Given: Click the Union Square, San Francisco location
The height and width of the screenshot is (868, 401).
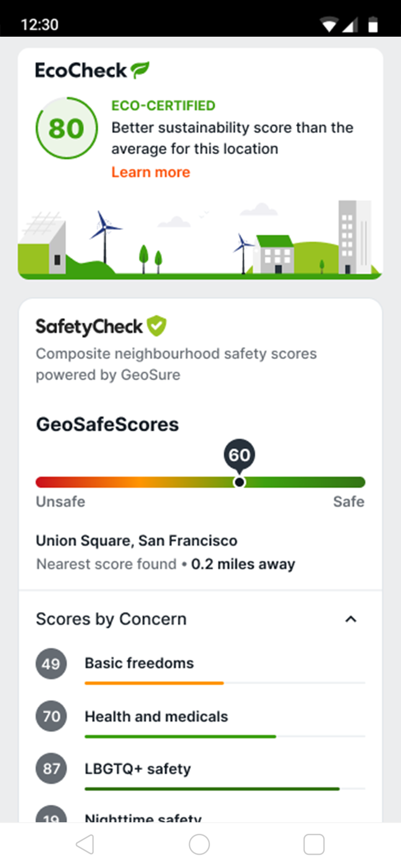Looking at the screenshot, I should (x=137, y=540).
